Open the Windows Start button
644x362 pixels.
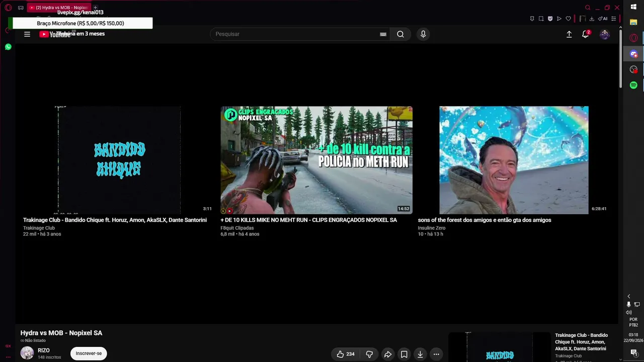(x=633, y=7)
